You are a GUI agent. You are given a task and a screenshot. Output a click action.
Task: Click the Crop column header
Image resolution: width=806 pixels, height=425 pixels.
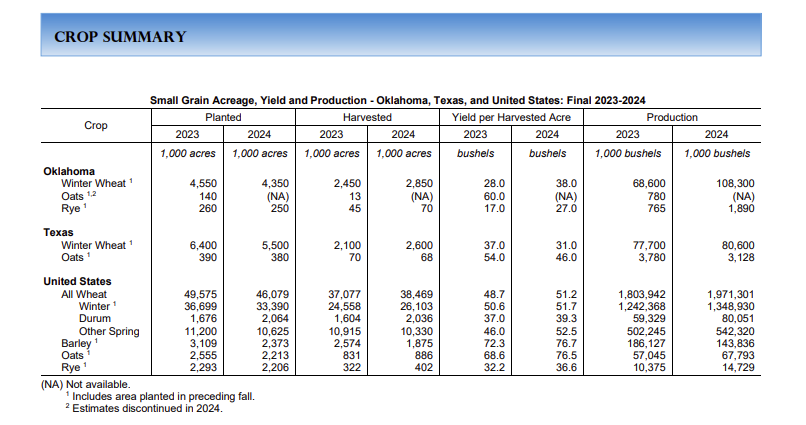(x=96, y=126)
